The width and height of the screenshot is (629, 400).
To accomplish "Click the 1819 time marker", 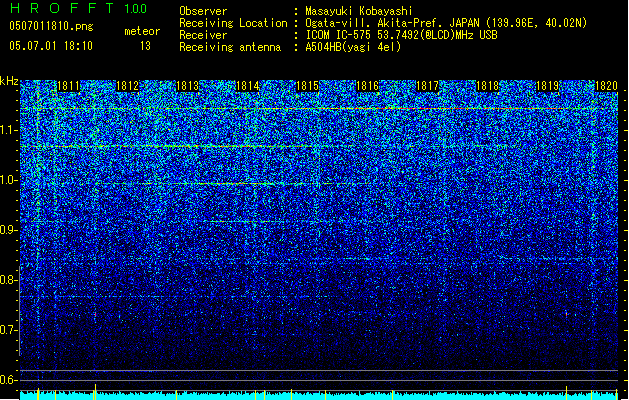I will pyautogui.click(x=547, y=86).
